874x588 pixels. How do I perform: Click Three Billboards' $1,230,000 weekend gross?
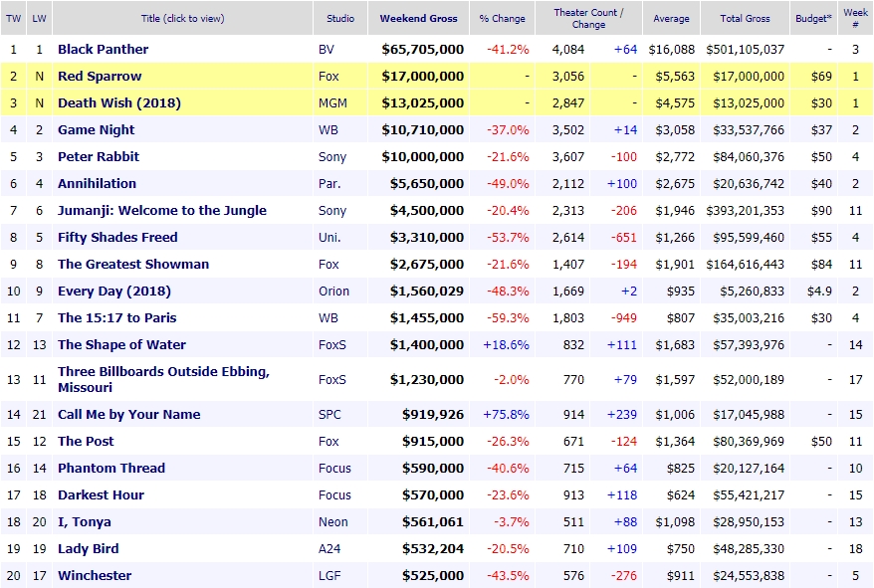[x=427, y=379]
